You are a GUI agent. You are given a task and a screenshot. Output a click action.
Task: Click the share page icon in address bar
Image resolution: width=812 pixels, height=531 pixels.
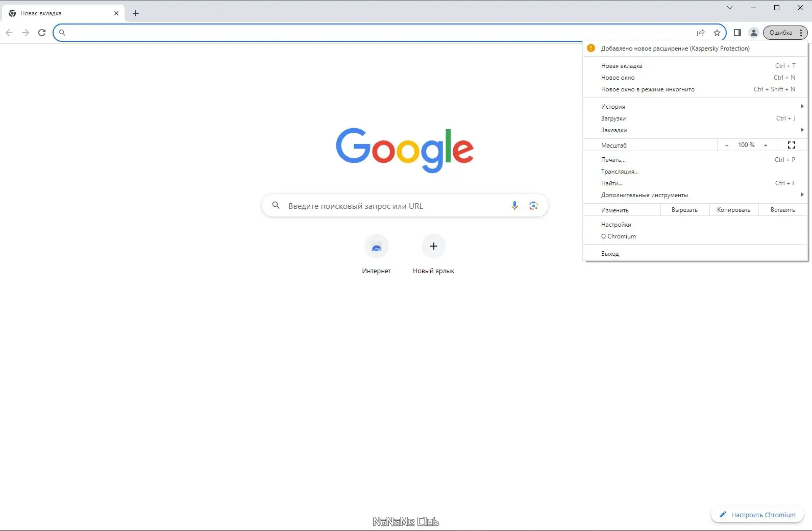point(701,33)
